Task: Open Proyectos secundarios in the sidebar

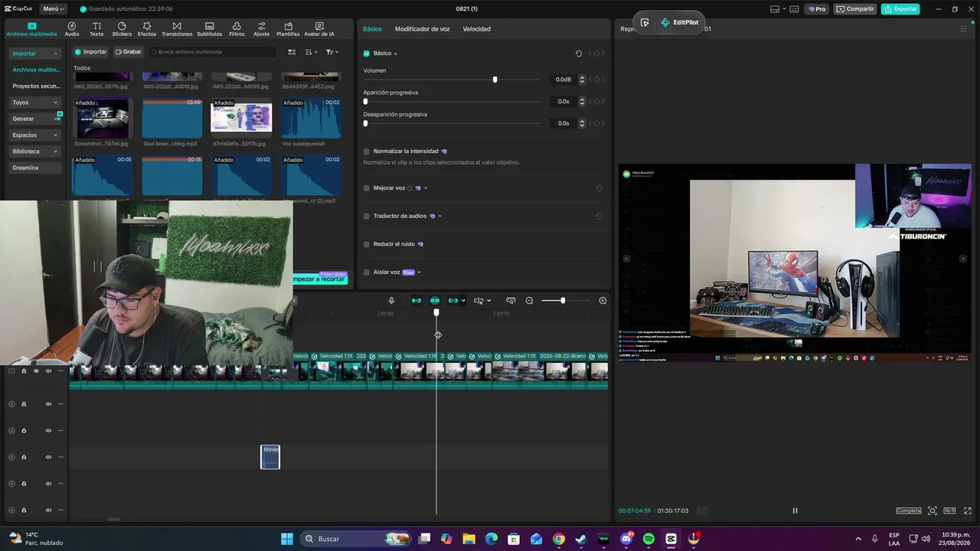Action: [36, 86]
